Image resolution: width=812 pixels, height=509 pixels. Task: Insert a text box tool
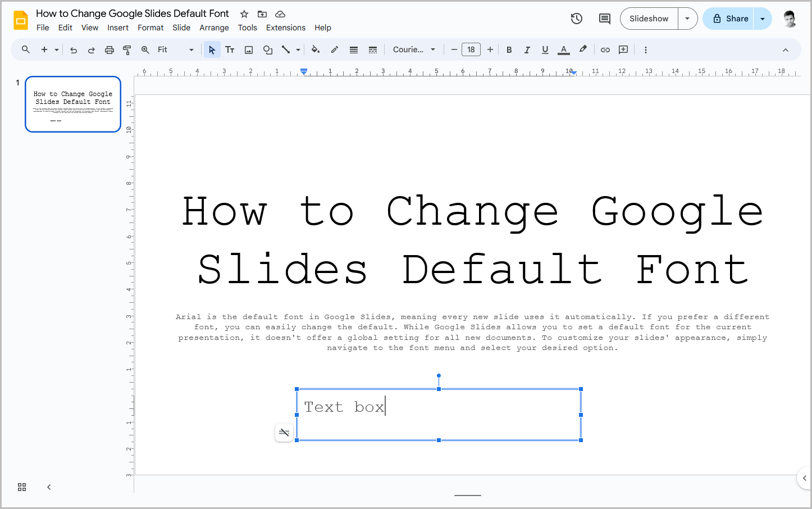[230, 50]
